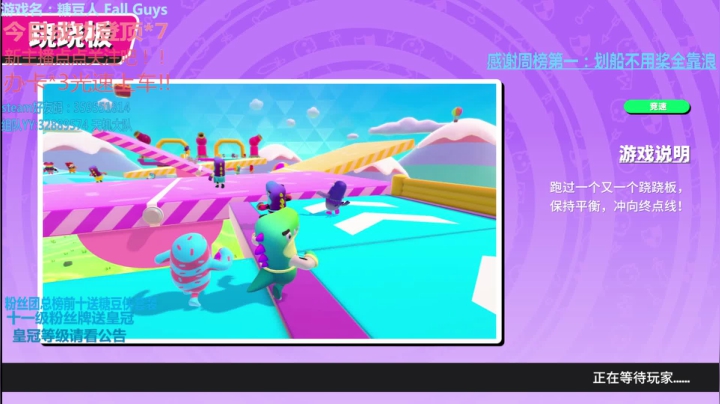Click the 感谢周榜第一 overlay text
Viewport: 720px width, 404px height.
click(x=601, y=61)
